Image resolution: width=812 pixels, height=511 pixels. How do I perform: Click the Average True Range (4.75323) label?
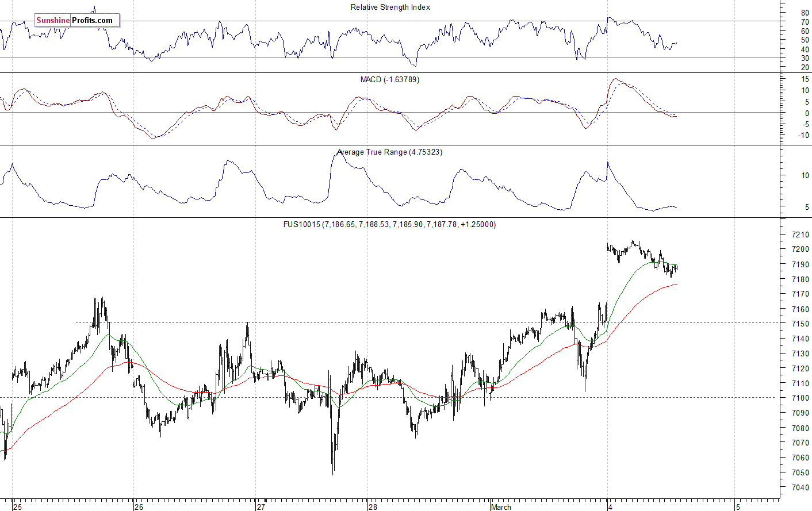pyautogui.click(x=390, y=152)
